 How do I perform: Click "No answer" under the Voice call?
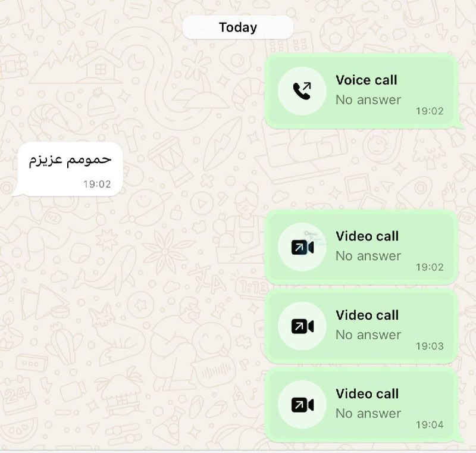368,100
